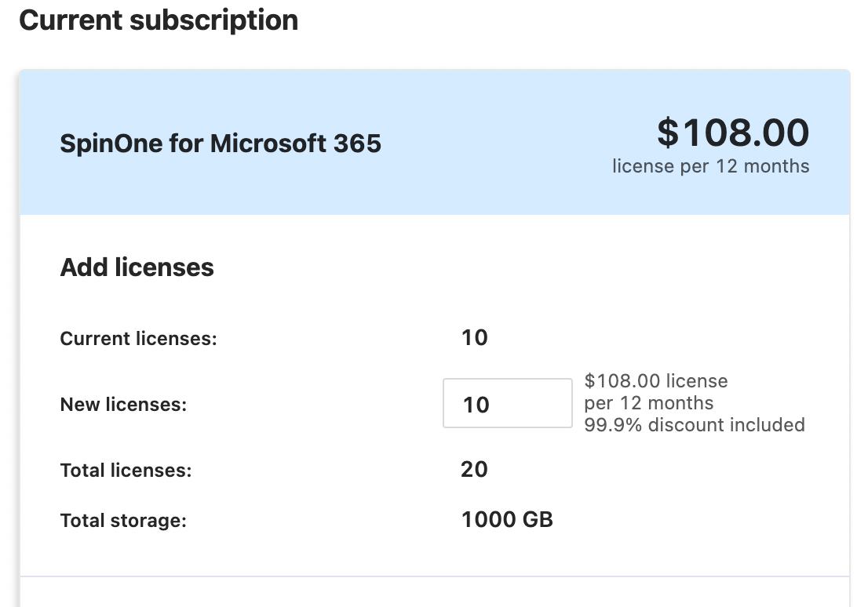Click '$108.00 license' text beside input

(x=656, y=381)
